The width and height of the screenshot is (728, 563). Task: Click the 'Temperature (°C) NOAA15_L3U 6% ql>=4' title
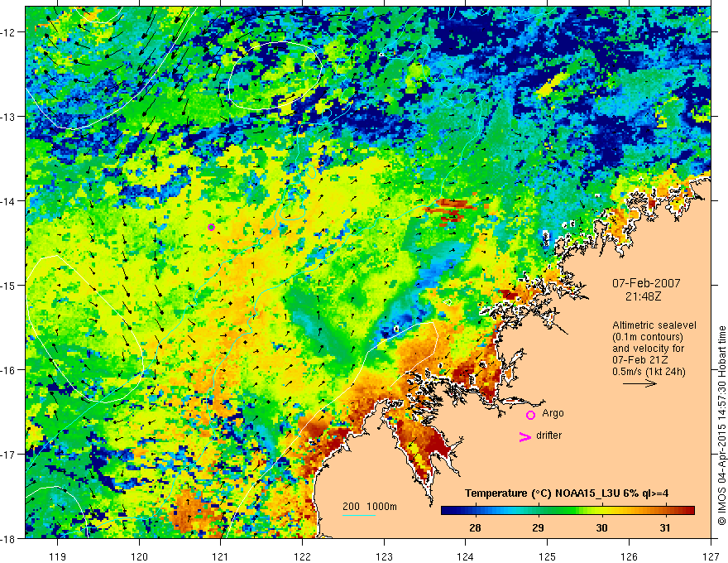click(x=567, y=493)
